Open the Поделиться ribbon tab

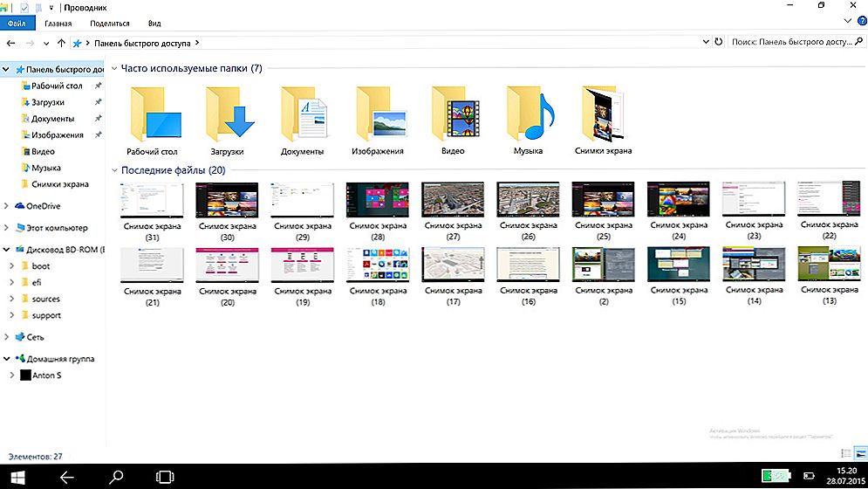pos(110,24)
